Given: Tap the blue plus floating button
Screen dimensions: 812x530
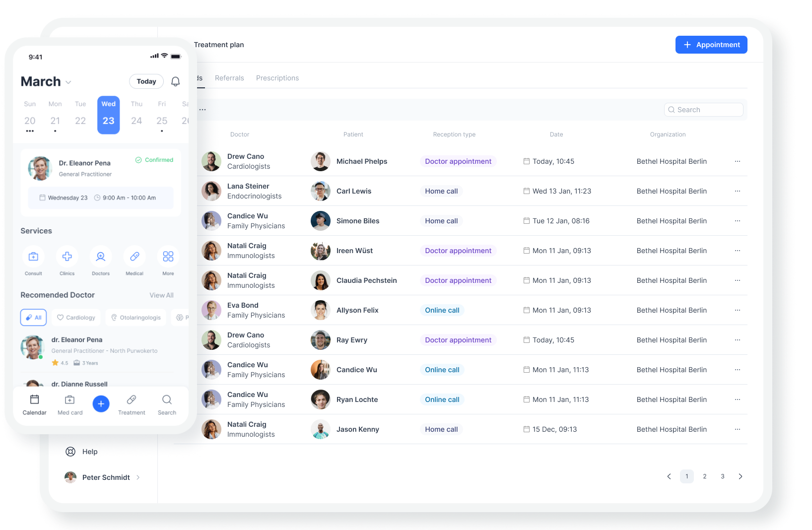Looking at the screenshot, I should (x=101, y=404).
